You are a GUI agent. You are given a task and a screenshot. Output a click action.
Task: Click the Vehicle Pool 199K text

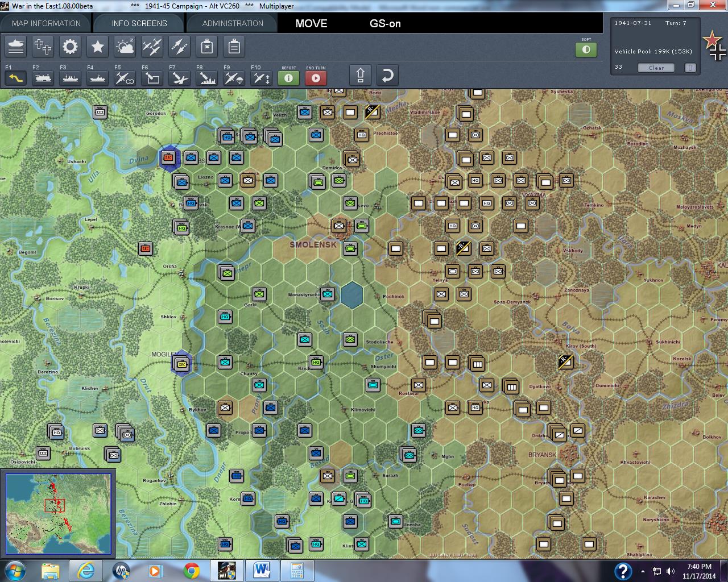coord(653,51)
